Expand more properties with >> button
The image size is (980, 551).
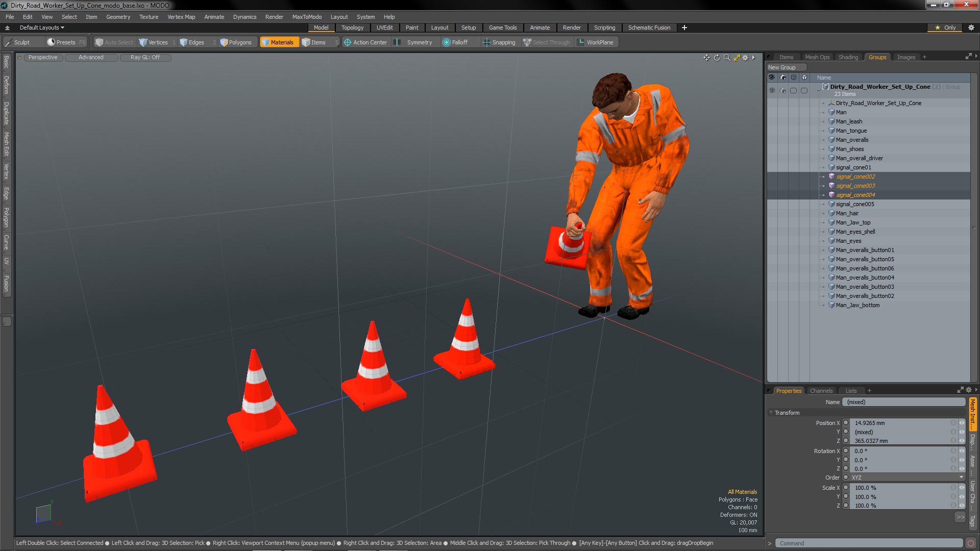click(x=960, y=517)
